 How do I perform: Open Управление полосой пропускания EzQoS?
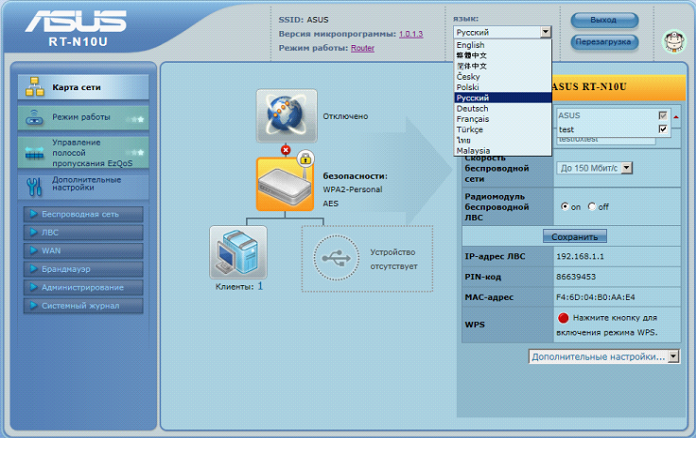pos(83,152)
